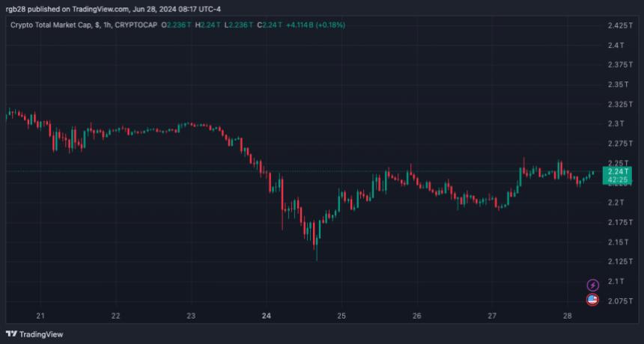Click the purple lightning bolt event icon
The width and height of the screenshot is (644, 344).
click(x=592, y=285)
